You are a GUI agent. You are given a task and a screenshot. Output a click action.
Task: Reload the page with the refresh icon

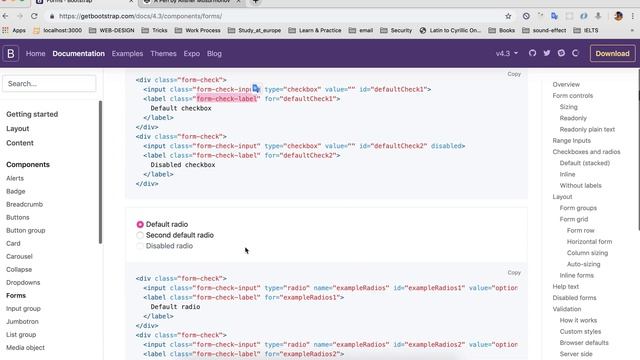tap(34, 16)
